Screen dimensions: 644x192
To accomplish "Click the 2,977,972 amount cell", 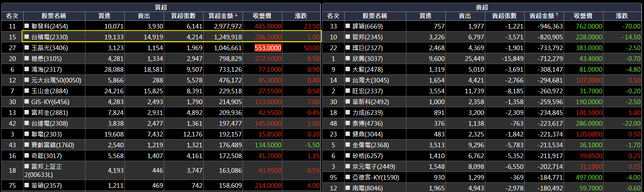I will [228, 26].
